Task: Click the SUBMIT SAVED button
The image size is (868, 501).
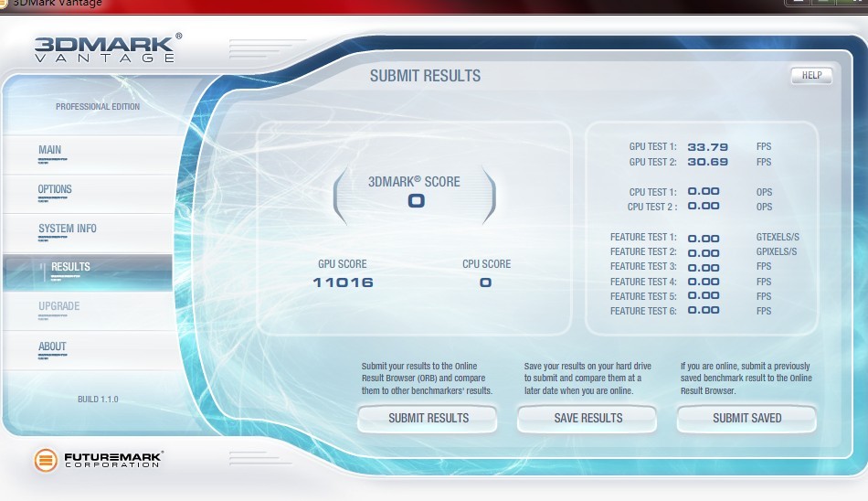Action: click(746, 419)
